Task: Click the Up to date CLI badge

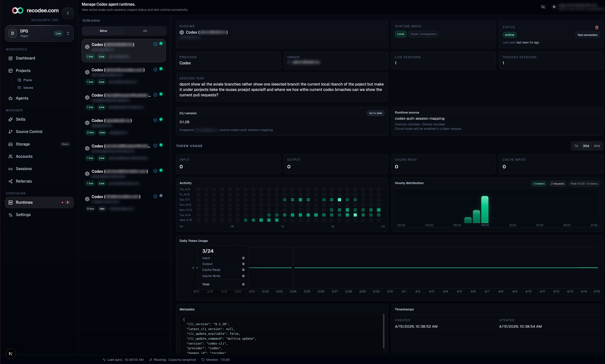Action: (376, 113)
